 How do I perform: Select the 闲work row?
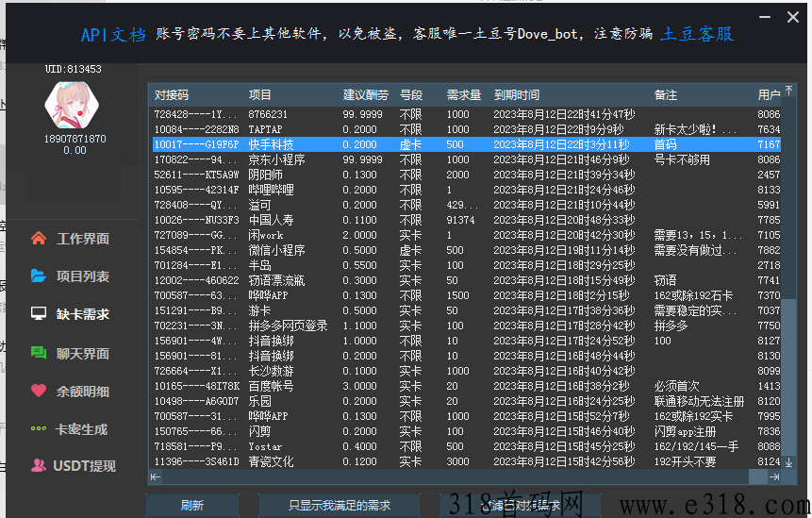point(466,235)
